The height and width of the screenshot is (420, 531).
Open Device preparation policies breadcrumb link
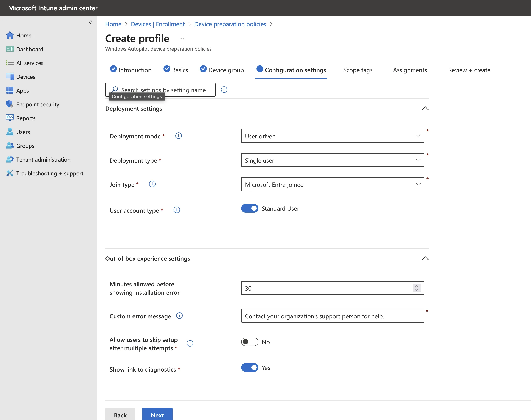(230, 24)
